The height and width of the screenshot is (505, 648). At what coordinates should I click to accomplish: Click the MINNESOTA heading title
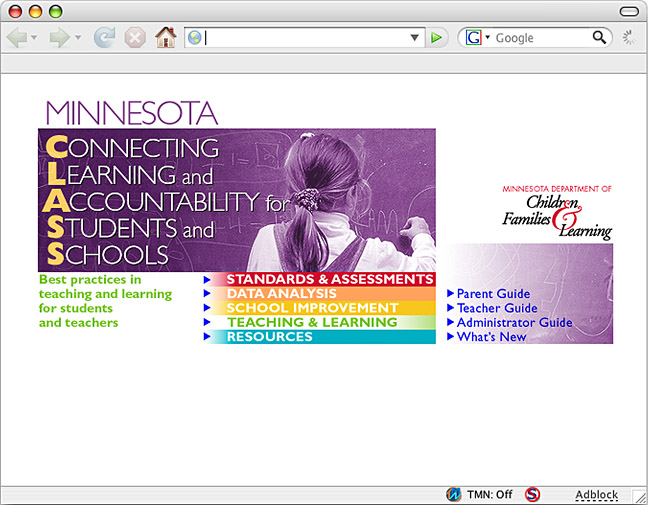pyautogui.click(x=131, y=113)
